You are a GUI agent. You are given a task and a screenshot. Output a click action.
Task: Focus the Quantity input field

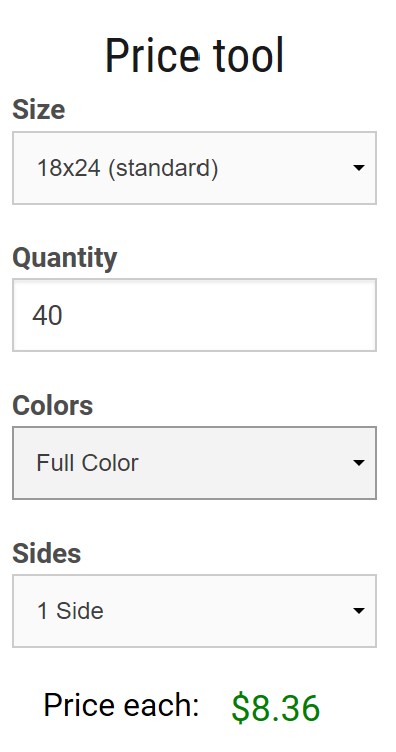click(194, 315)
